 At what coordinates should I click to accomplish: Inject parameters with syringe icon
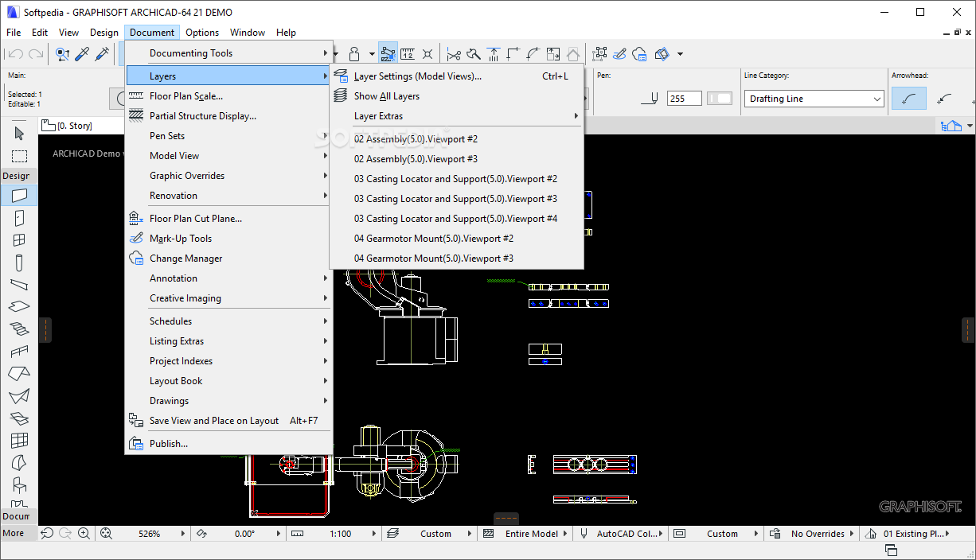click(102, 54)
